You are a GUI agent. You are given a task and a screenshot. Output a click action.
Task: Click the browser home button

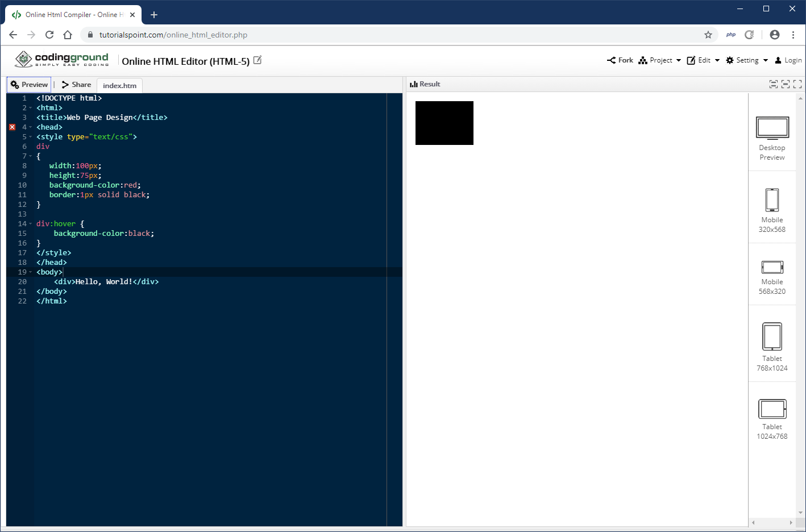(68, 35)
